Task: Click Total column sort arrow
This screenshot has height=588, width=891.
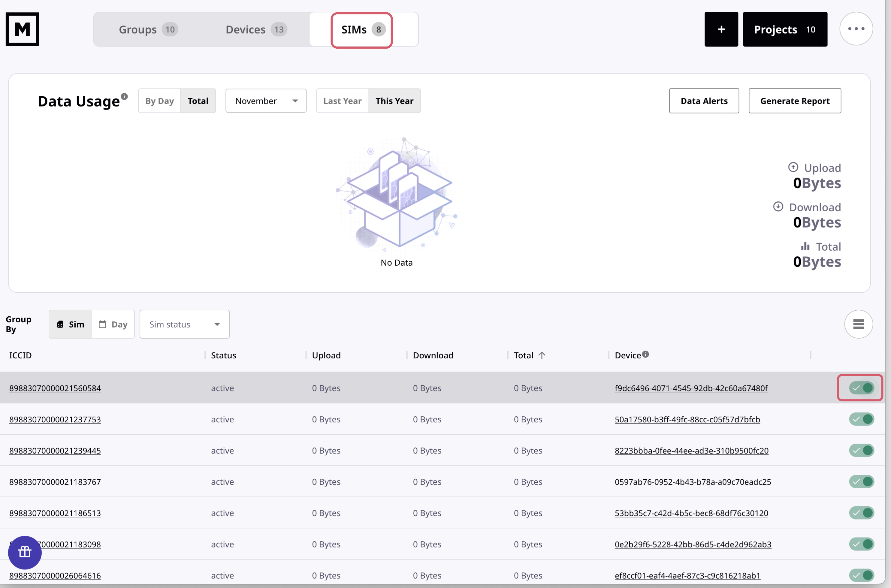Action: pyautogui.click(x=542, y=355)
